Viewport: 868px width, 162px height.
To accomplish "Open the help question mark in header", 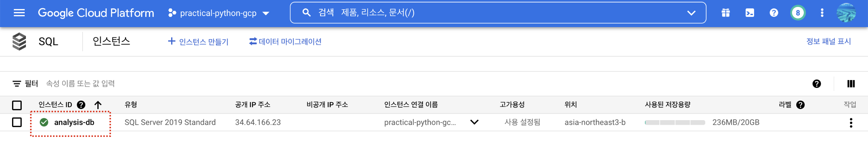I will coord(774,13).
